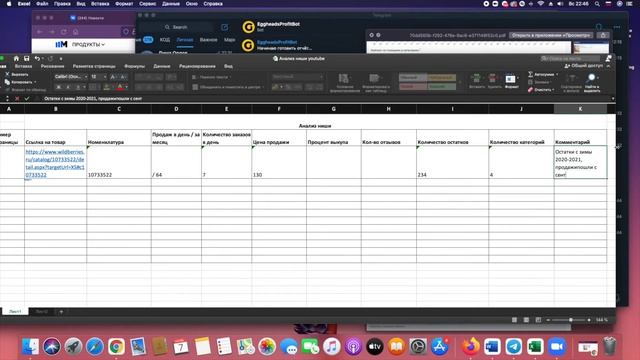640x360 pixels.
Task: Open the Формат cells ribbon button
Action: coord(511,80)
